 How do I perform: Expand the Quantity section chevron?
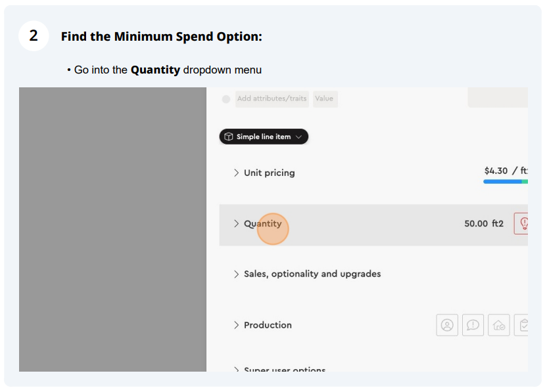point(236,224)
